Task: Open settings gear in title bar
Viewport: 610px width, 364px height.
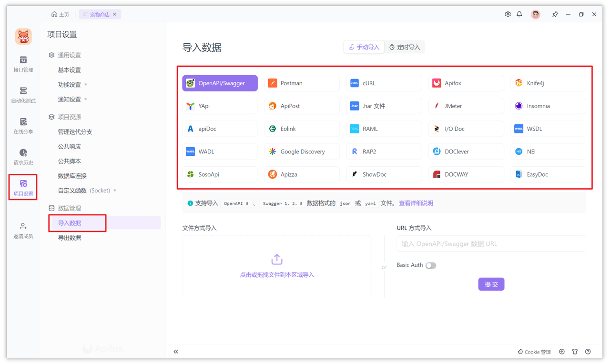Action: [x=508, y=14]
